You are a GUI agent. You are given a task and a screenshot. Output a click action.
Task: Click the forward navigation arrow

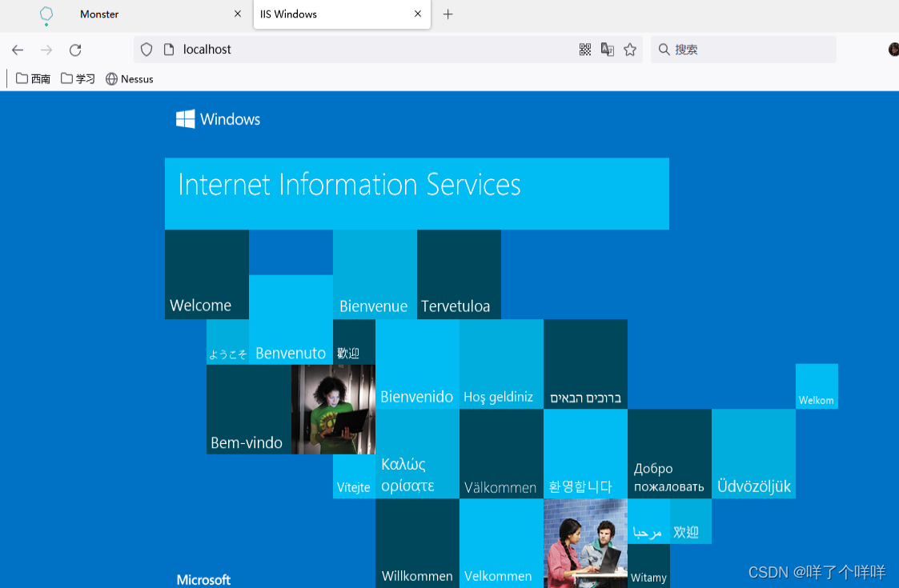click(46, 50)
